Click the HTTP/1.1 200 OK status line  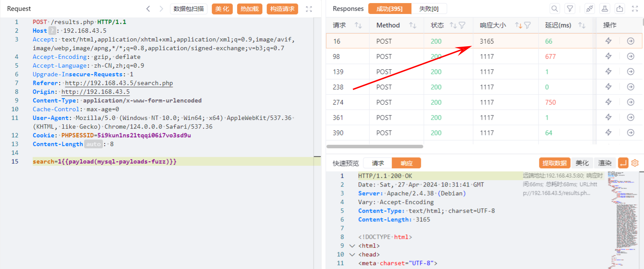point(385,176)
